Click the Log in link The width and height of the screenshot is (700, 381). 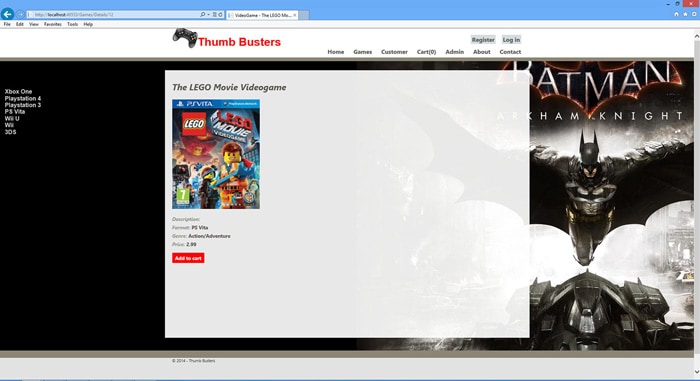click(511, 40)
